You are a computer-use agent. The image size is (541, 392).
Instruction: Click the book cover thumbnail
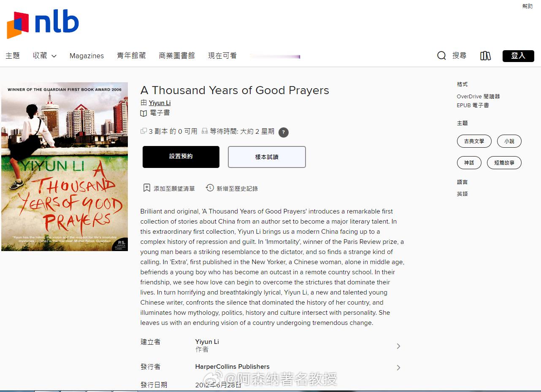coord(65,167)
